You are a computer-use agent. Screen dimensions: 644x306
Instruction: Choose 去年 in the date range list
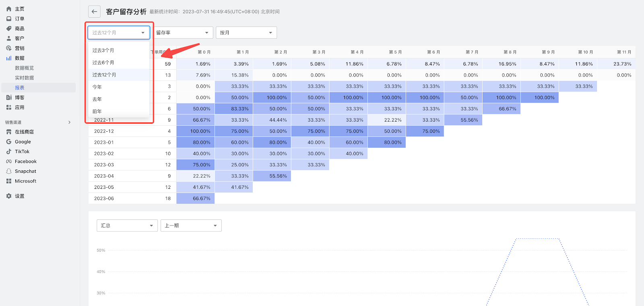tap(97, 99)
